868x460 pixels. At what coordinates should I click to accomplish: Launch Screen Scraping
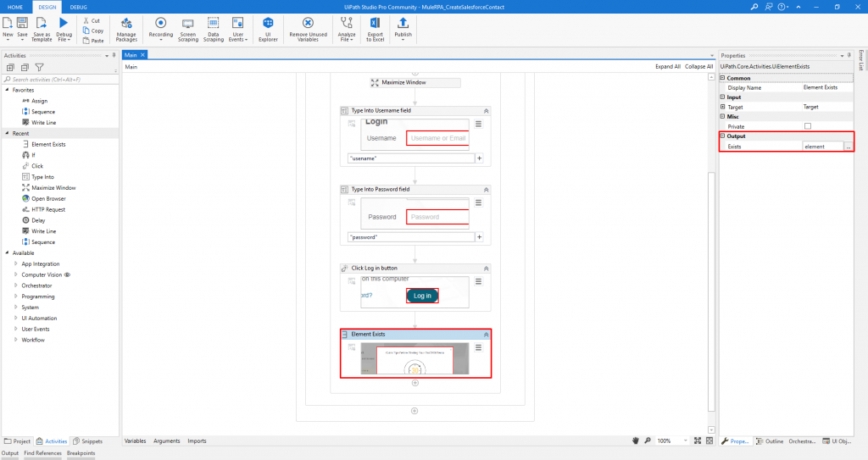pos(187,29)
